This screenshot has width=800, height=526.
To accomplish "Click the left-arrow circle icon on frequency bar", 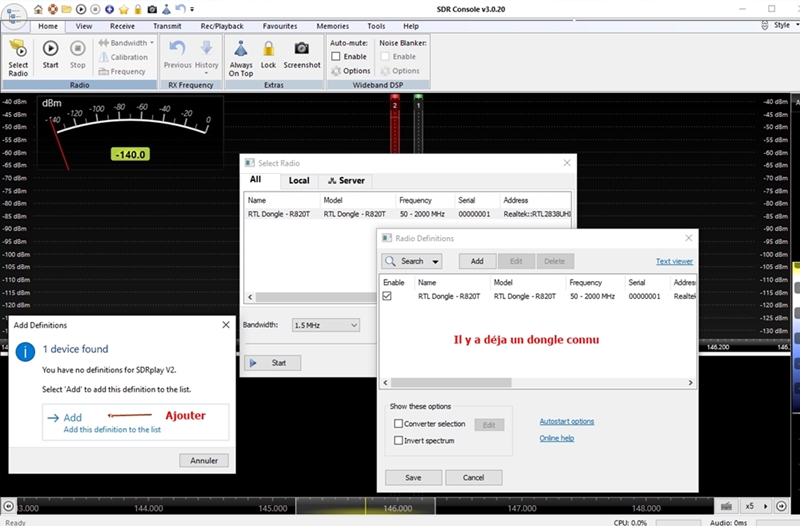I will pyautogui.click(x=8, y=506).
